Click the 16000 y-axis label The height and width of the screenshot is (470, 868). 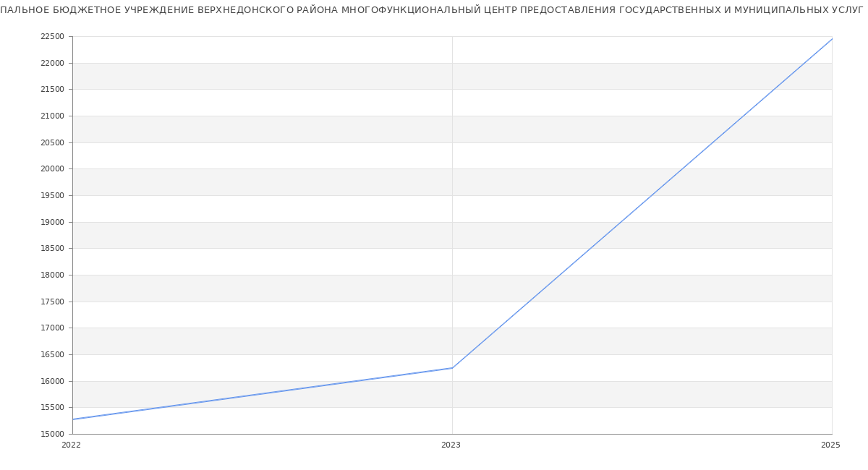[52, 382]
